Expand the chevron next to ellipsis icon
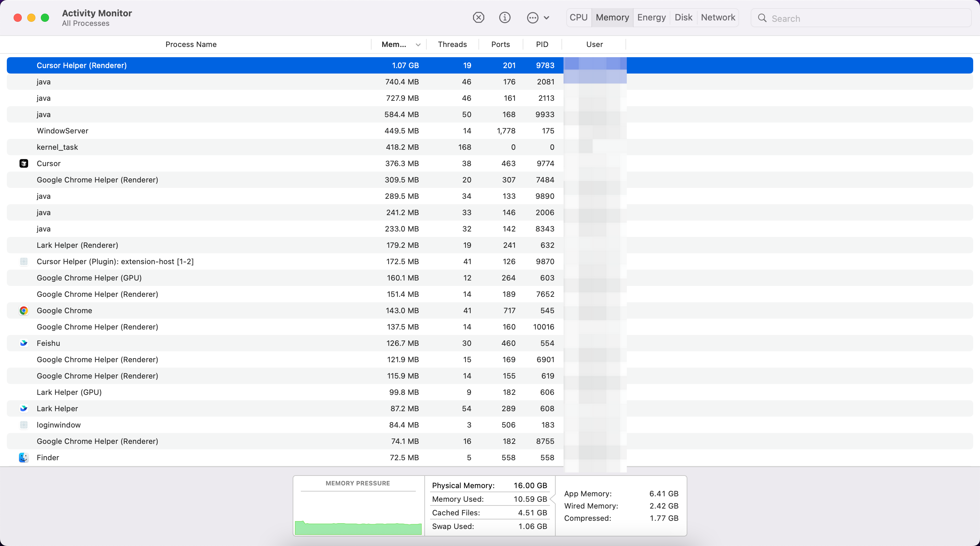The height and width of the screenshot is (546, 980). pos(546,17)
